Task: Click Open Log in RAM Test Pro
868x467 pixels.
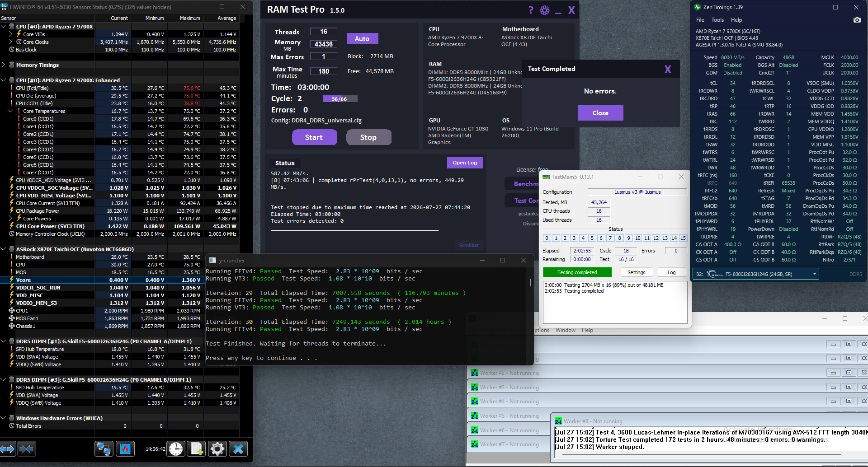Action: (x=465, y=163)
